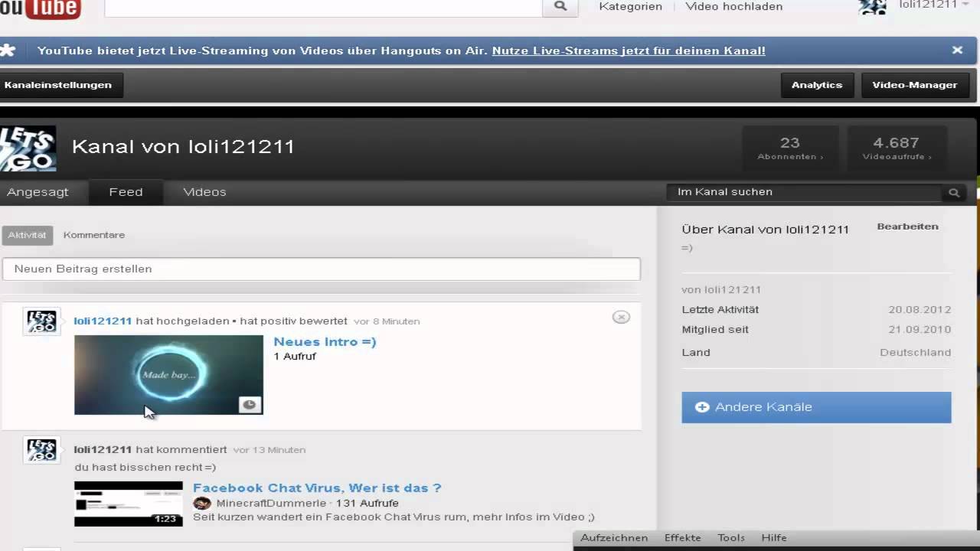Open 'Neues Intro =)' video title link
Image resolution: width=980 pixels, height=551 pixels.
click(x=325, y=342)
